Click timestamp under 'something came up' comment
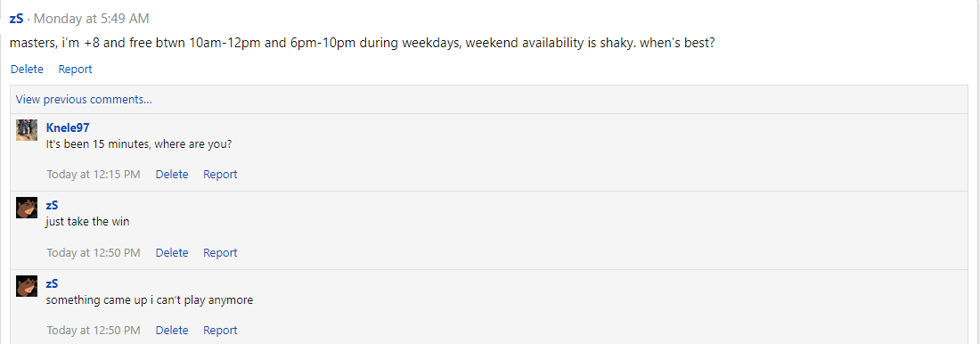The width and height of the screenshot is (980, 344). [x=94, y=331]
